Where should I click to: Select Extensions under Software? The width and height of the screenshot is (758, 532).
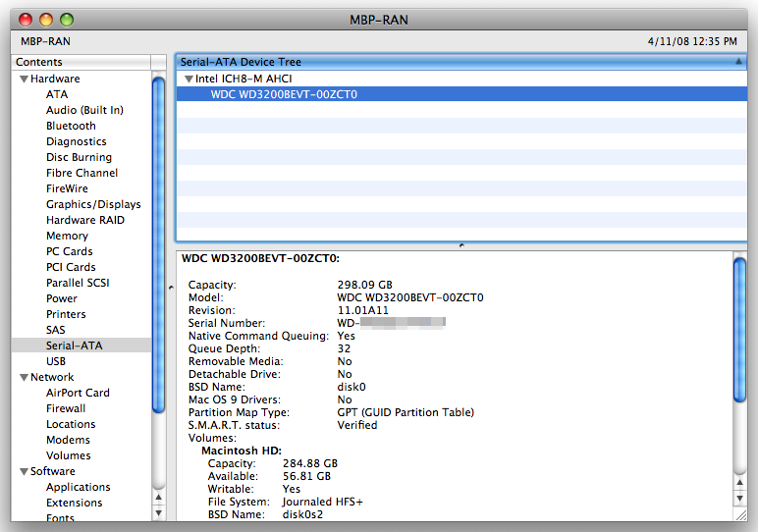click(x=74, y=503)
